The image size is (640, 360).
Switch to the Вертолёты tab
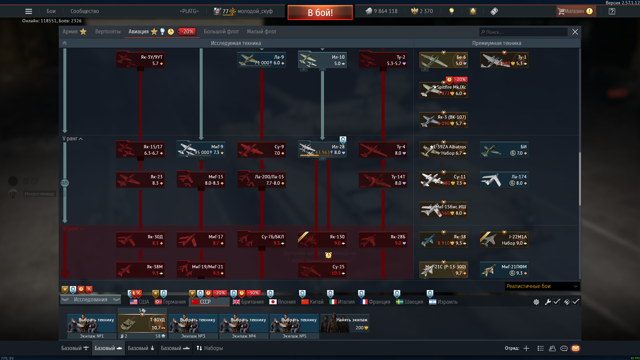coord(108,31)
